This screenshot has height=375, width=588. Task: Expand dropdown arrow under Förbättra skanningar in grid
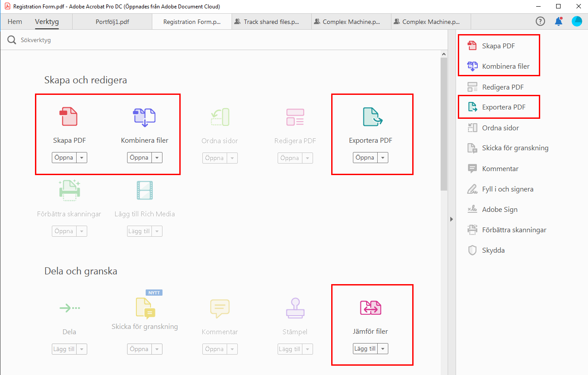82,231
